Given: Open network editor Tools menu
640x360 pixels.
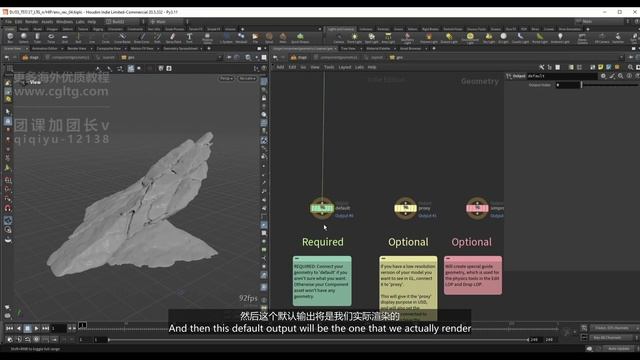Looking at the screenshot, I should click(x=329, y=67).
